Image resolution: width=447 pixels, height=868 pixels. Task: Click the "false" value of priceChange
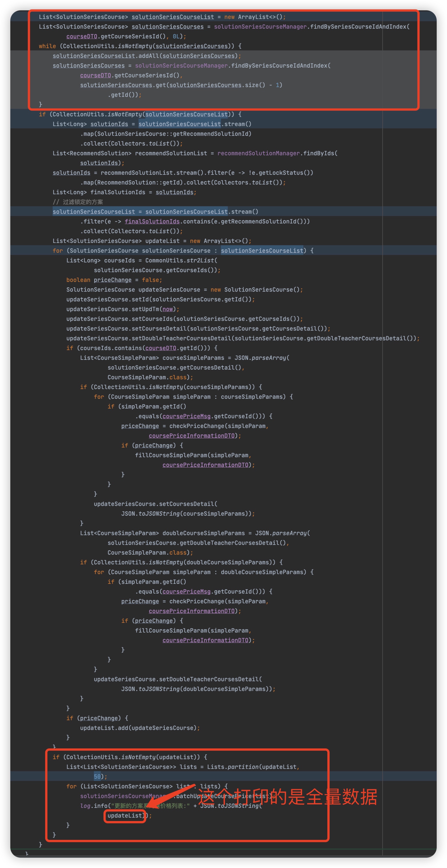pyautogui.click(x=150, y=280)
